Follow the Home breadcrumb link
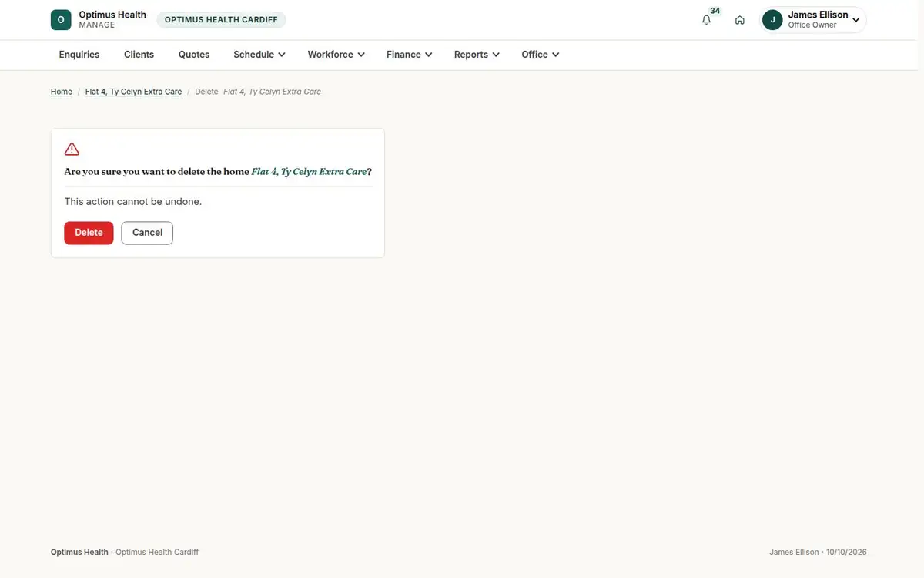The image size is (924, 578). (x=62, y=92)
